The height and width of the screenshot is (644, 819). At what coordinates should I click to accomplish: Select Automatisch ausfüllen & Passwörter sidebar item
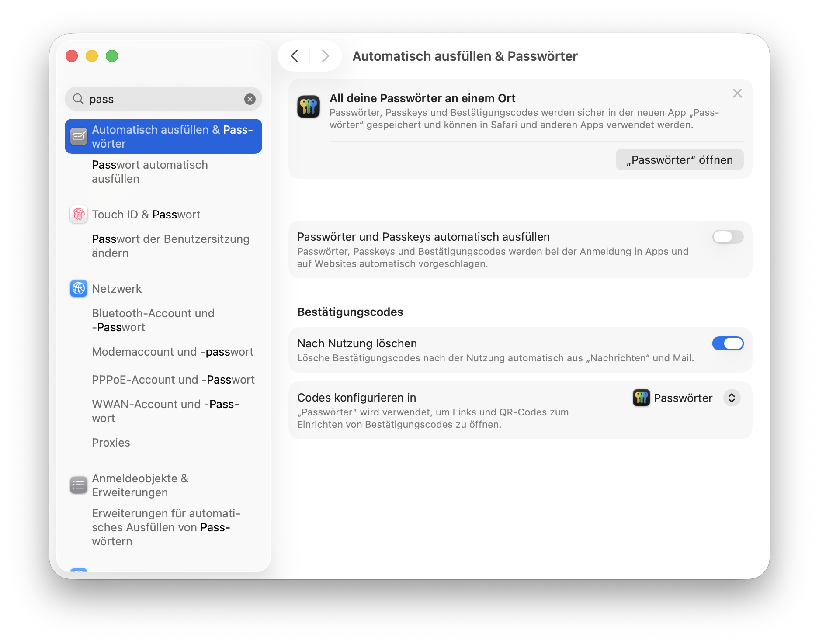coord(163,136)
